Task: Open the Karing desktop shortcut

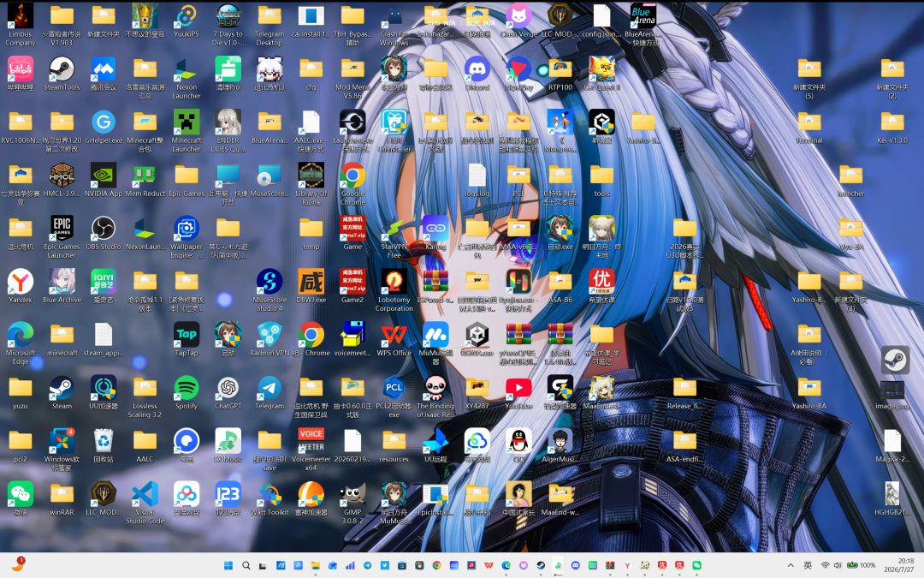Action: 435,232
